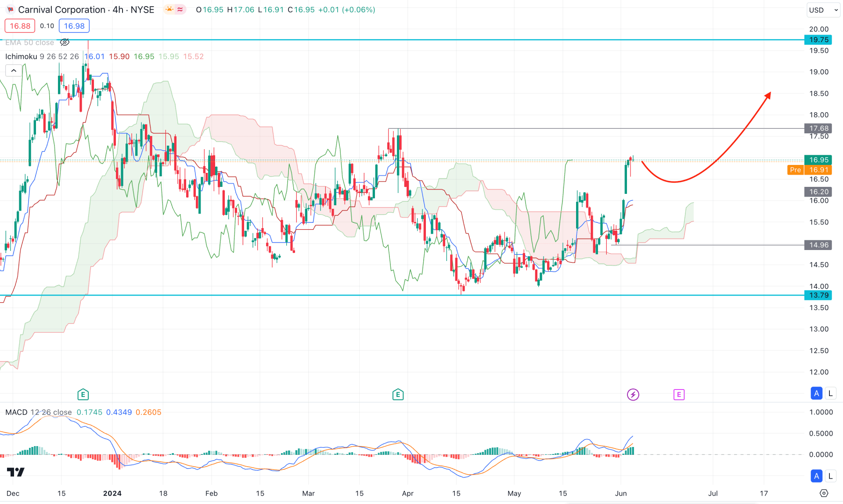Click the 13.79 cyan price level label
The height and width of the screenshot is (504, 843).
pyautogui.click(x=818, y=295)
